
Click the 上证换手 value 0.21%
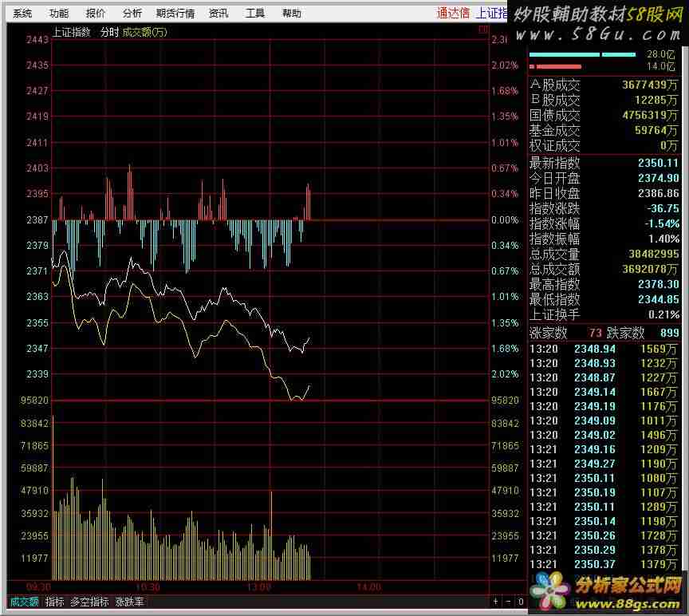tap(663, 315)
